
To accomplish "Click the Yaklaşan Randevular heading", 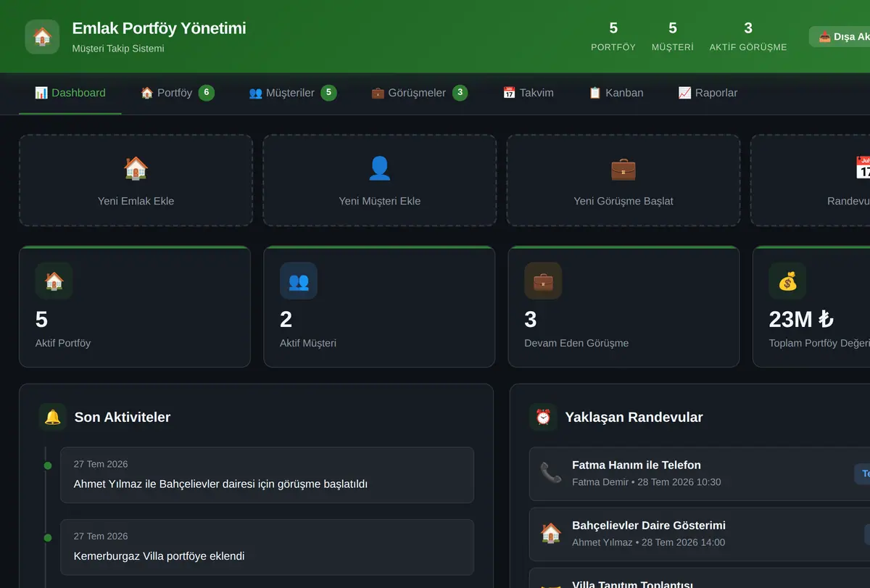I will pyautogui.click(x=634, y=417).
